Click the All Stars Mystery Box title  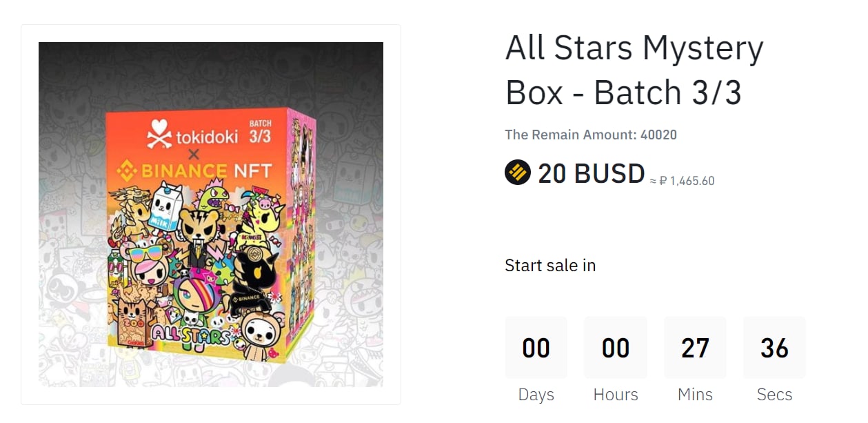pos(634,70)
